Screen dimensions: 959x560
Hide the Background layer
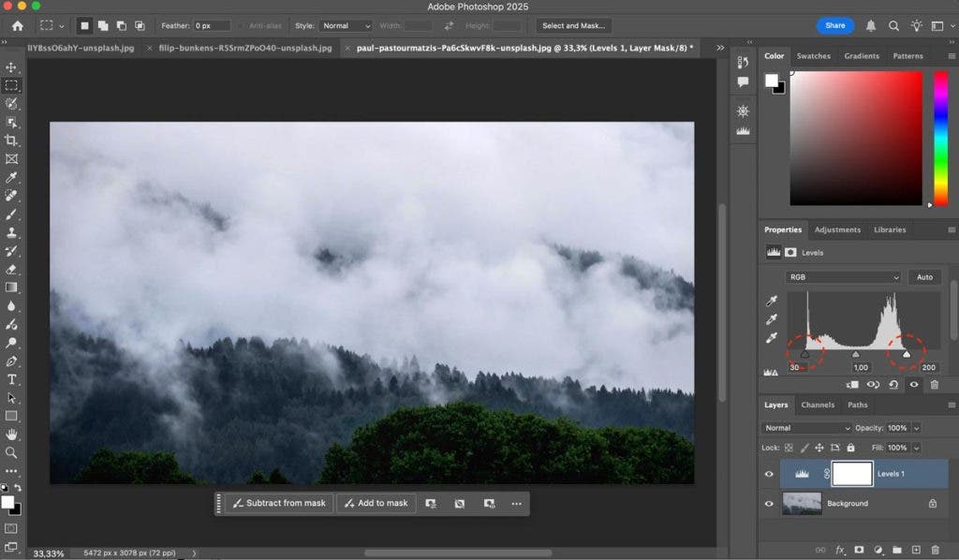click(x=769, y=504)
